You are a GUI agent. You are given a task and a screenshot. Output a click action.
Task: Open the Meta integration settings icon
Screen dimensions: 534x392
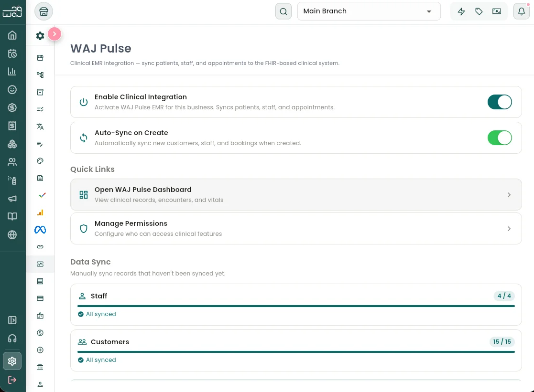click(40, 230)
